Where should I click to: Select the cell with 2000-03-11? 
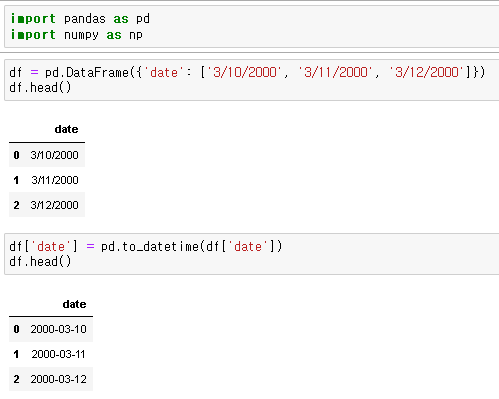pyautogui.click(x=58, y=354)
